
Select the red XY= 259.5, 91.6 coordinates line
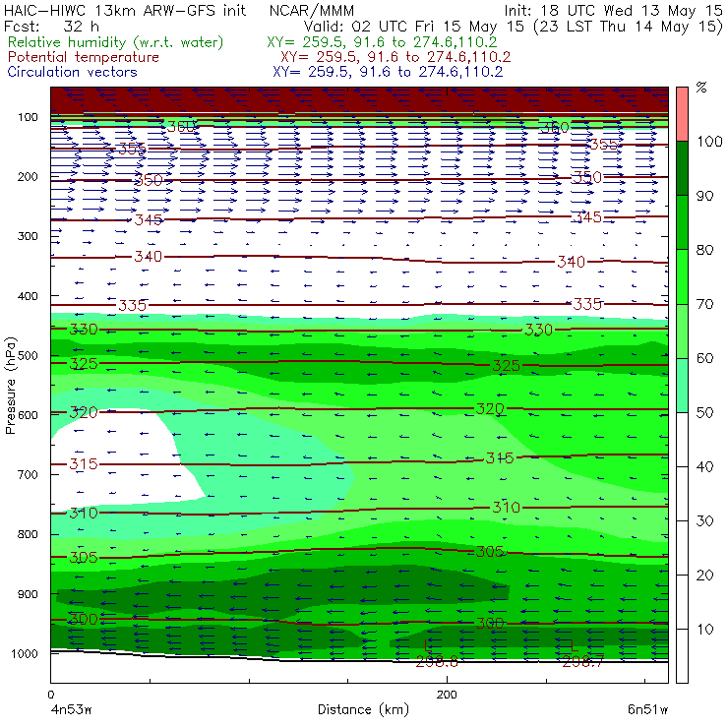pyautogui.click(x=395, y=57)
